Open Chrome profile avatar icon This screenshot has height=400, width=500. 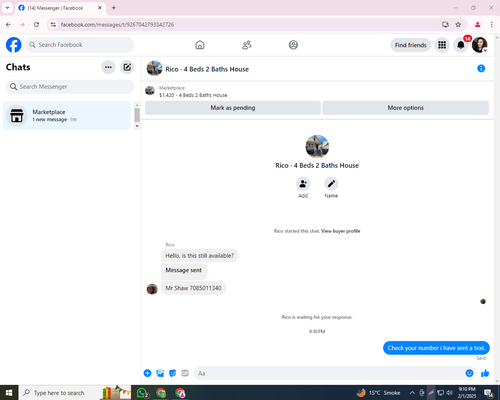[x=478, y=24]
